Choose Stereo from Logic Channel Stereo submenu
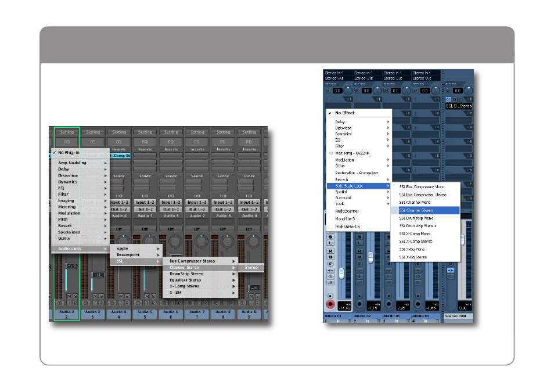Image resolution: width=554 pixels, height=392 pixels. pos(251,268)
